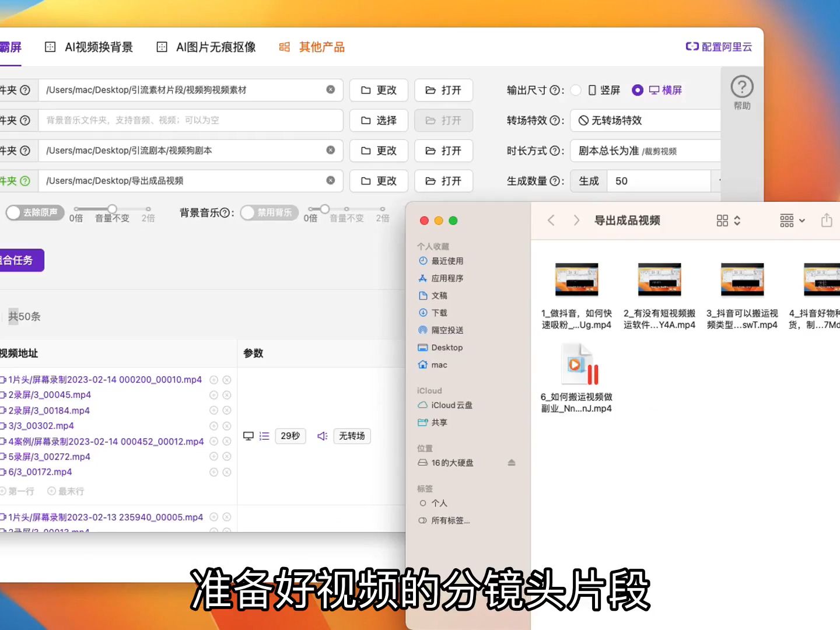840x630 pixels.
Task: Show help for 生成数量 label
Action: click(554, 181)
